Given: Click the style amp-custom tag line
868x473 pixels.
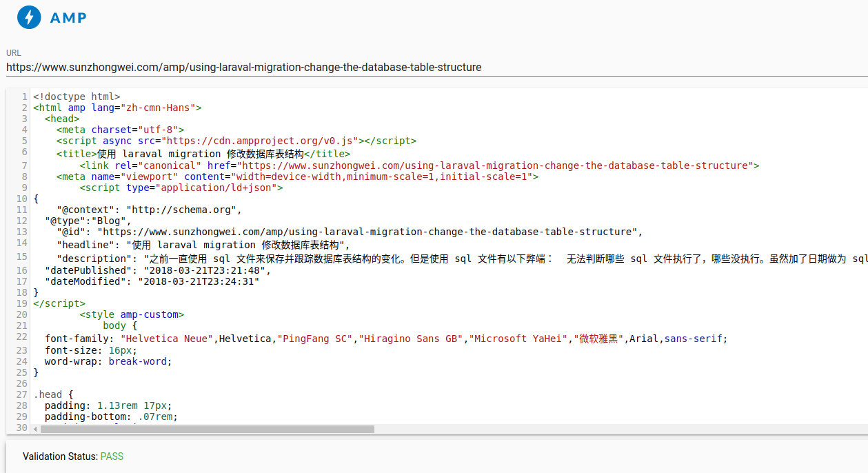Looking at the screenshot, I should pos(132,314).
